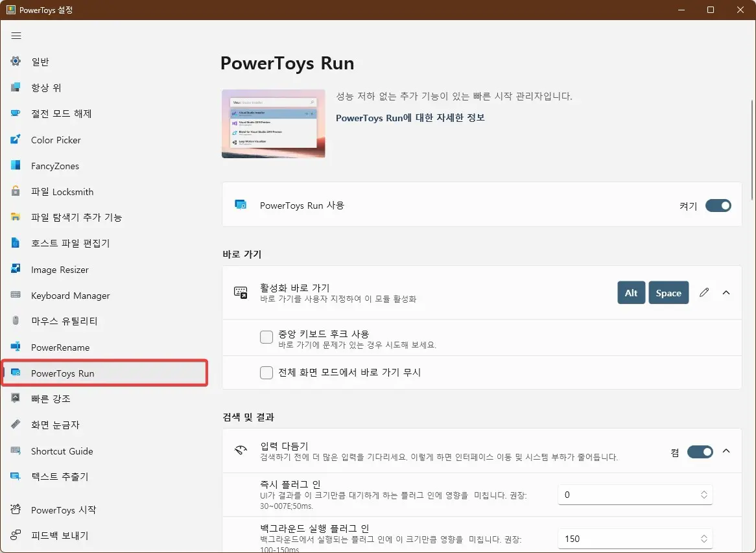Check the 중앙 키보드 후크 사용 checkbox
The height and width of the screenshot is (553, 756).
tap(266, 337)
